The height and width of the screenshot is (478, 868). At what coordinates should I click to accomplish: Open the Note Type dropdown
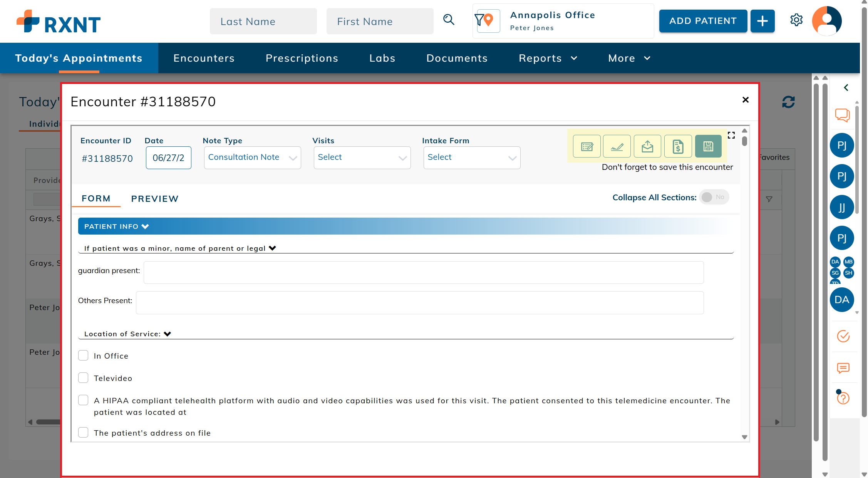[x=252, y=158]
